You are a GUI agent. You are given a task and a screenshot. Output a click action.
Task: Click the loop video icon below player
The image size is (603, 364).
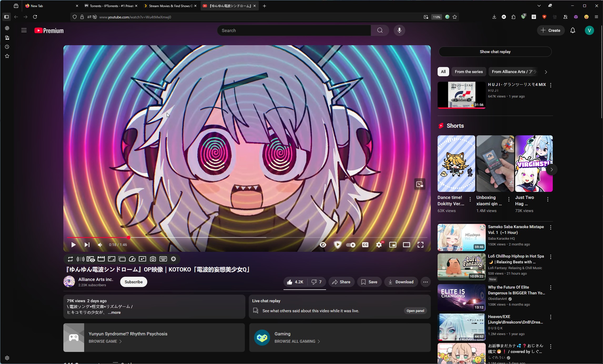[70, 259]
